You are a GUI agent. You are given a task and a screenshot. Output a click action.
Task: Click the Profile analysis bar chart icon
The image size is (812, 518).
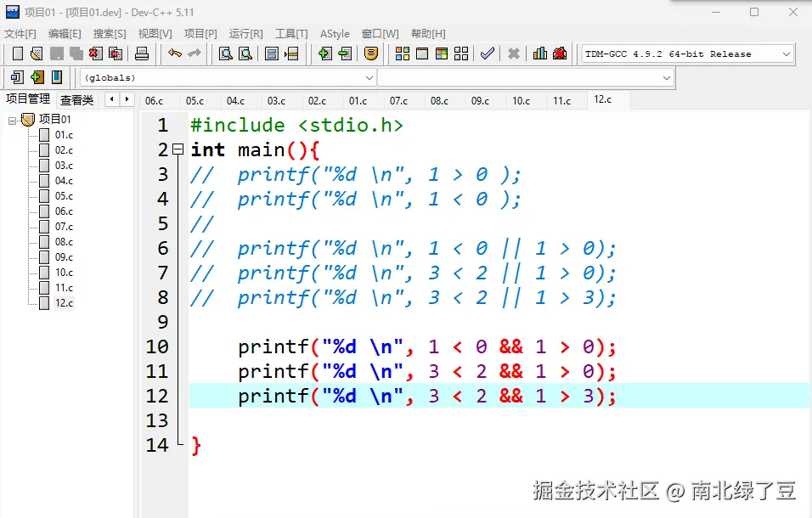click(x=539, y=53)
